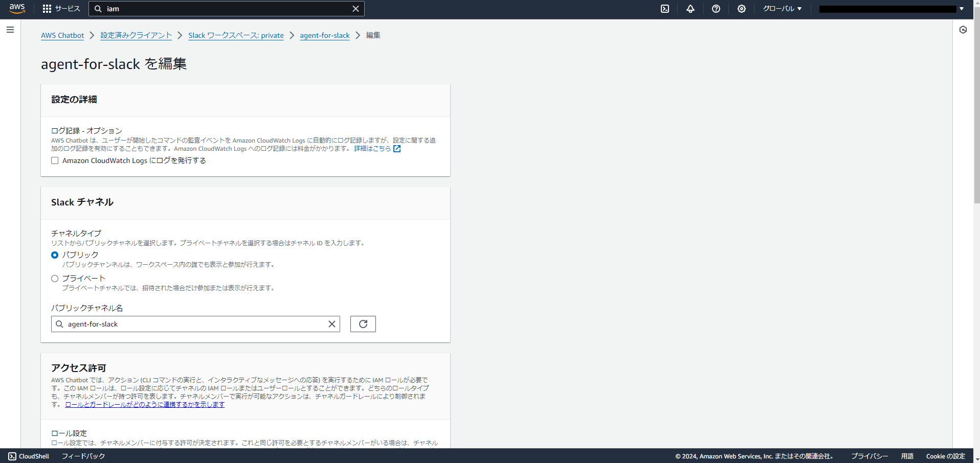Click the search magnifier in channel field

(60, 324)
